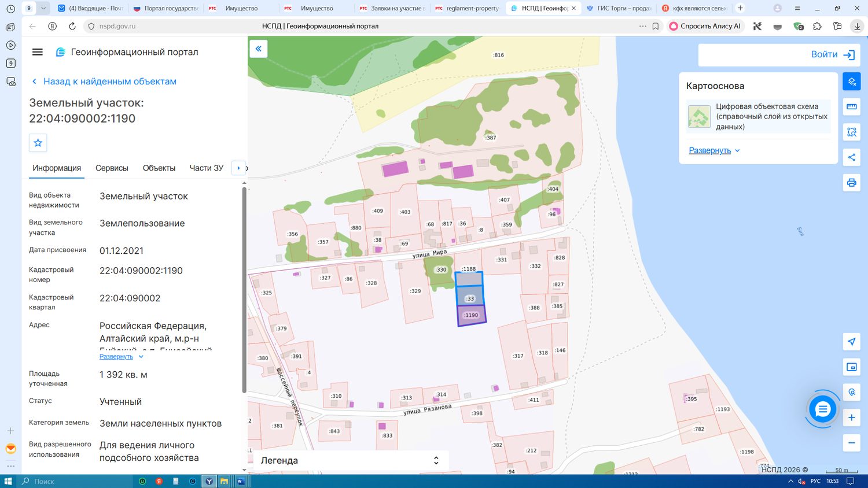Switch to the Сервисы tab
This screenshot has width=868, height=488.
(x=112, y=168)
